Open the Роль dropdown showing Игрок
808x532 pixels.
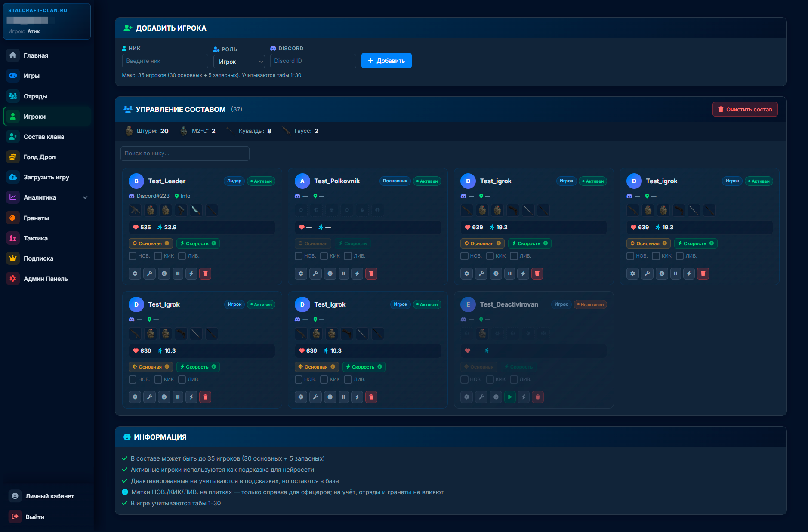click(x=239, y=62)
